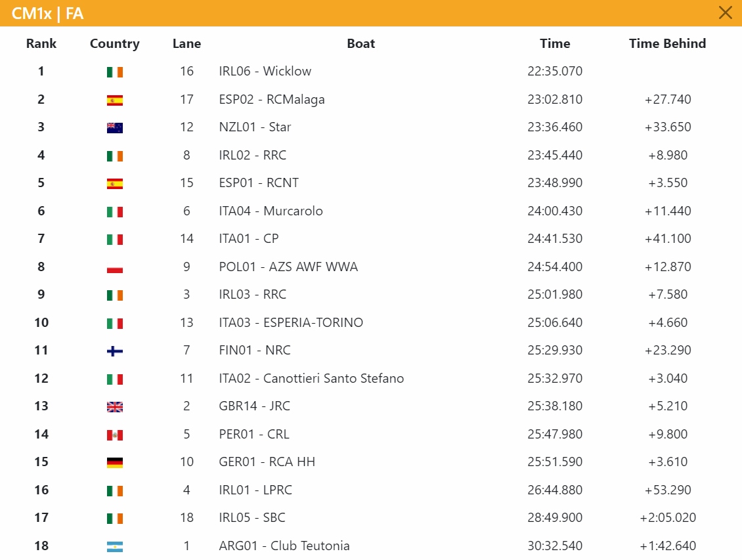Click the Ireland flag for rank 1

[x=114, y=72]
